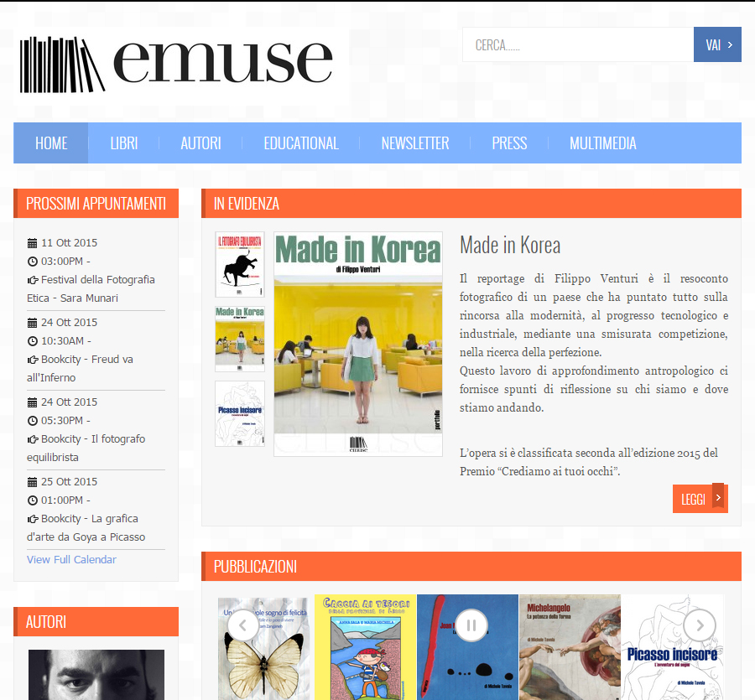
Task: Focus the CERCA search field
Action: pos(577,45)
